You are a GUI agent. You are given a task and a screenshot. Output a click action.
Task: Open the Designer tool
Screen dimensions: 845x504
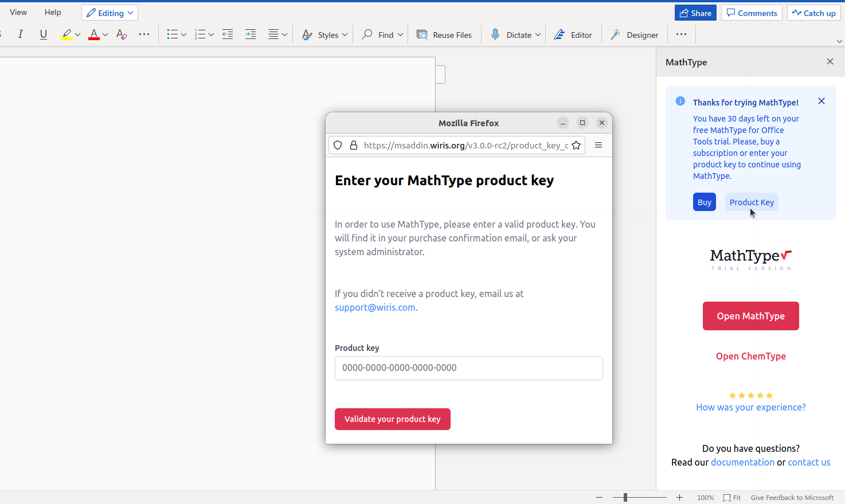tap(635, 35)
